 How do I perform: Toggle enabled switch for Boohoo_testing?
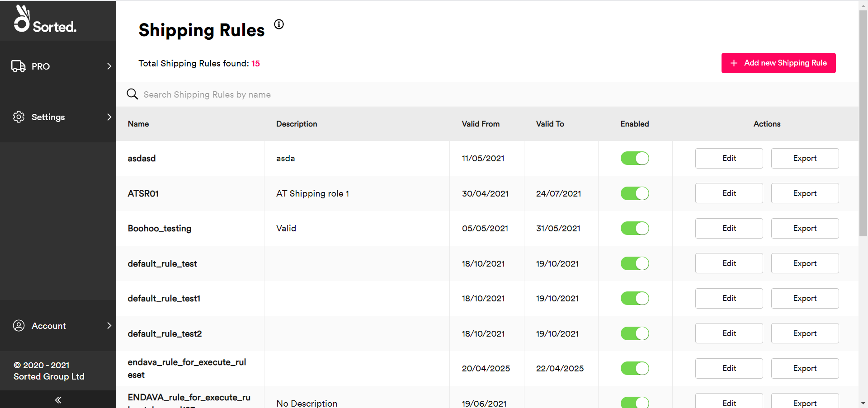pyautogui.click(x=635, y=228)
